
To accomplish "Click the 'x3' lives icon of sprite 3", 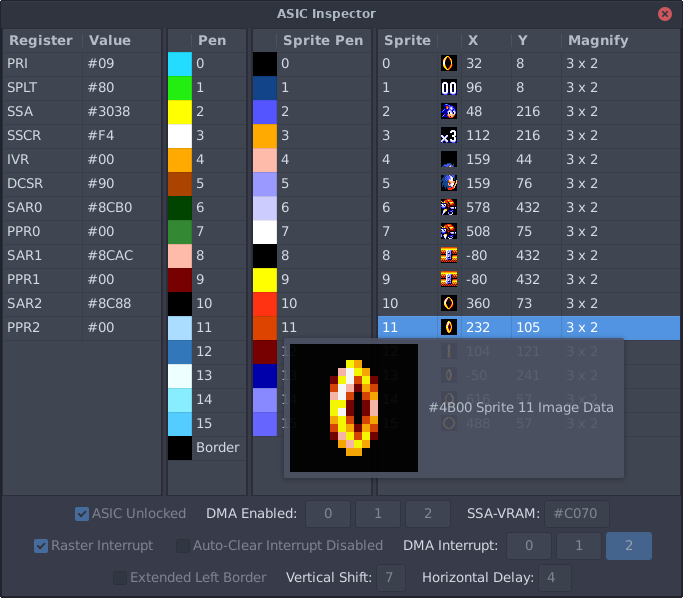I will click(449, 135).
